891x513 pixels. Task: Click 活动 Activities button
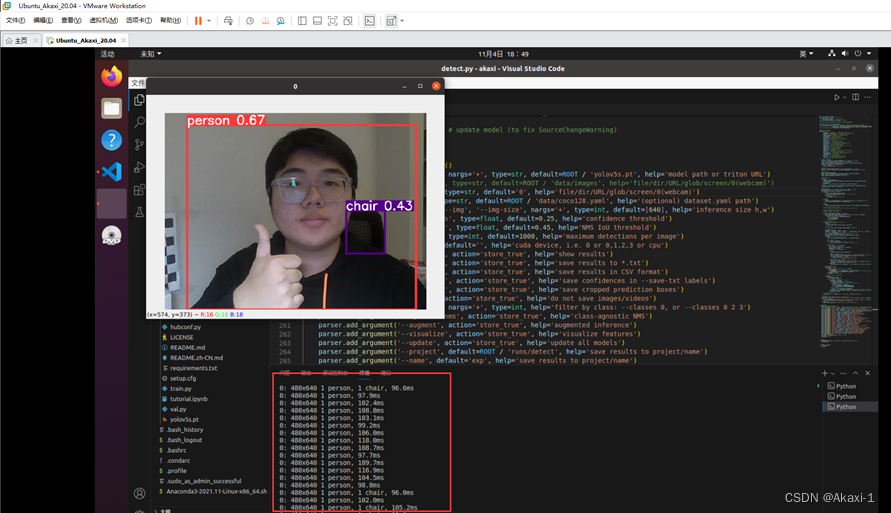pyautogui.click(x=107, y=54)
